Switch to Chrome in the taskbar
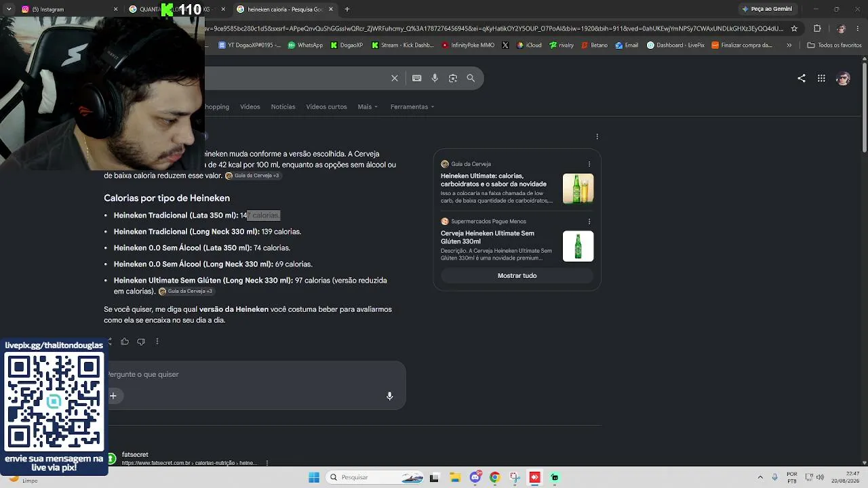The image size is (868, 488). point(495,477)
